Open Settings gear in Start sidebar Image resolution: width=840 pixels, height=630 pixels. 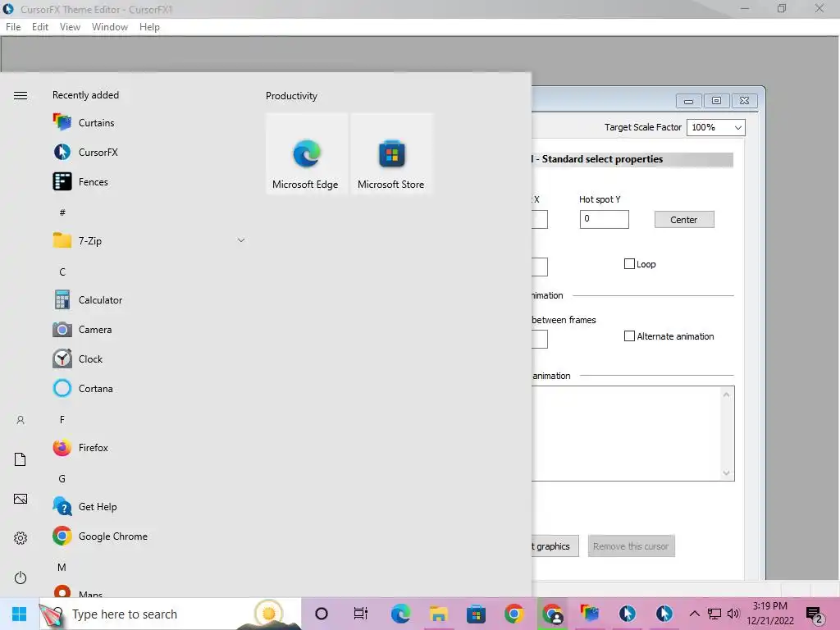tap(21, 538)
